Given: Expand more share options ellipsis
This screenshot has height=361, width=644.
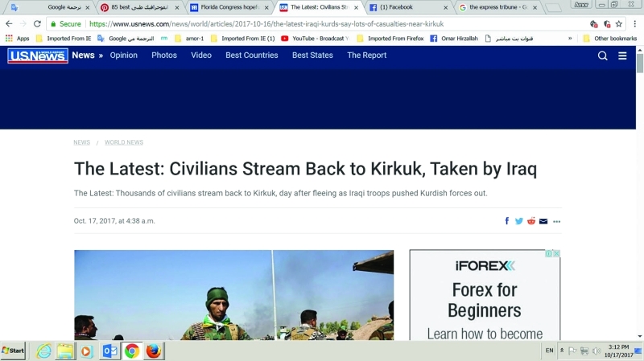Looking at the screenshot, I should (x=556, y=222).
